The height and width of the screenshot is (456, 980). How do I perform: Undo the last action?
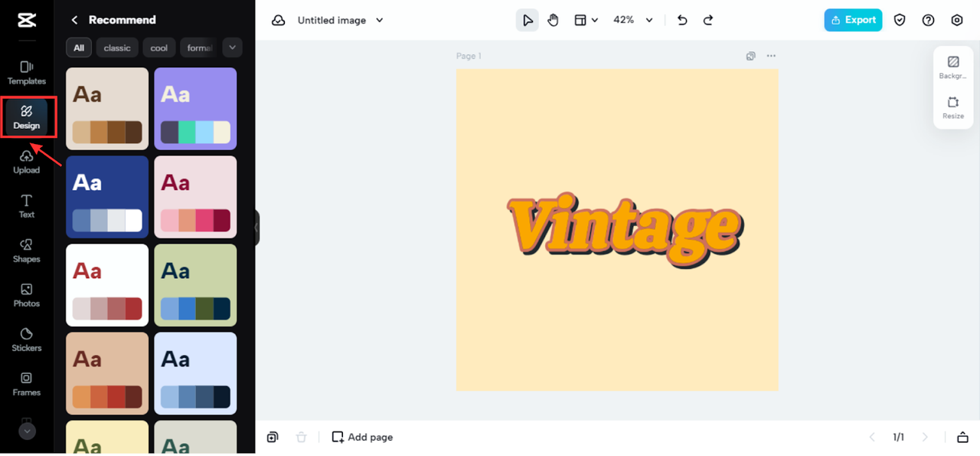[682, 20]
